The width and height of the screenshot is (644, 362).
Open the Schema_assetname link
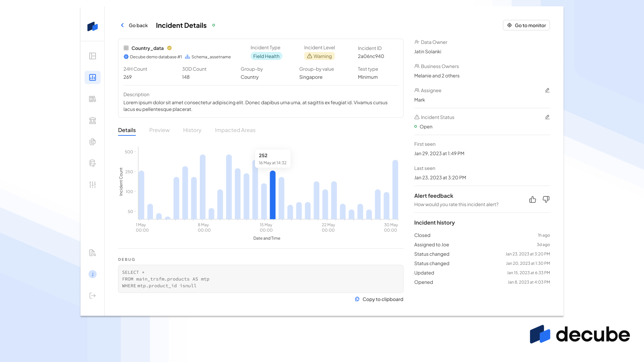pyautogui.click(x=211, y=57)
